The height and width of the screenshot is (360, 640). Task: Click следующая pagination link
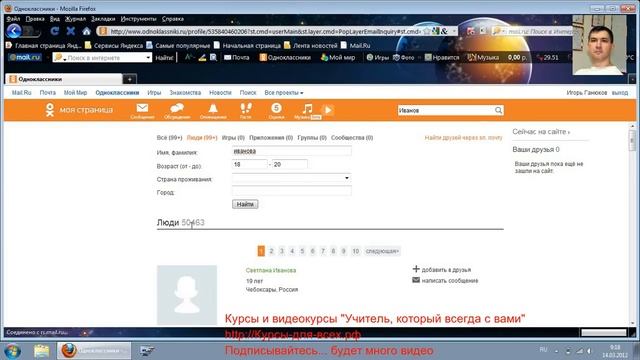point(382,251)
